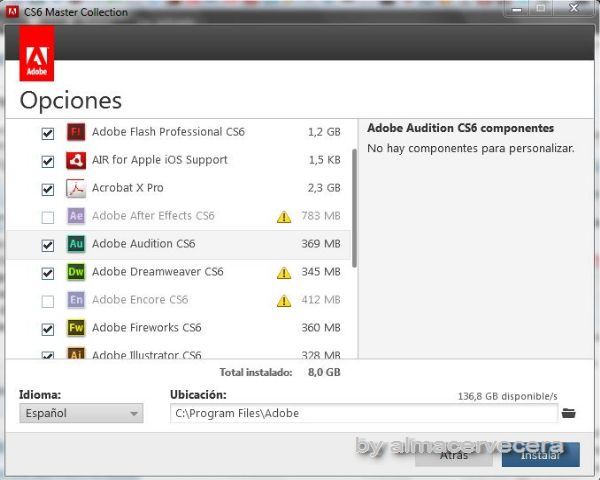This screenshot has width=600, height=480.
Task: Minimize the CS6 Master Collection window
Action: click(517, 8)
